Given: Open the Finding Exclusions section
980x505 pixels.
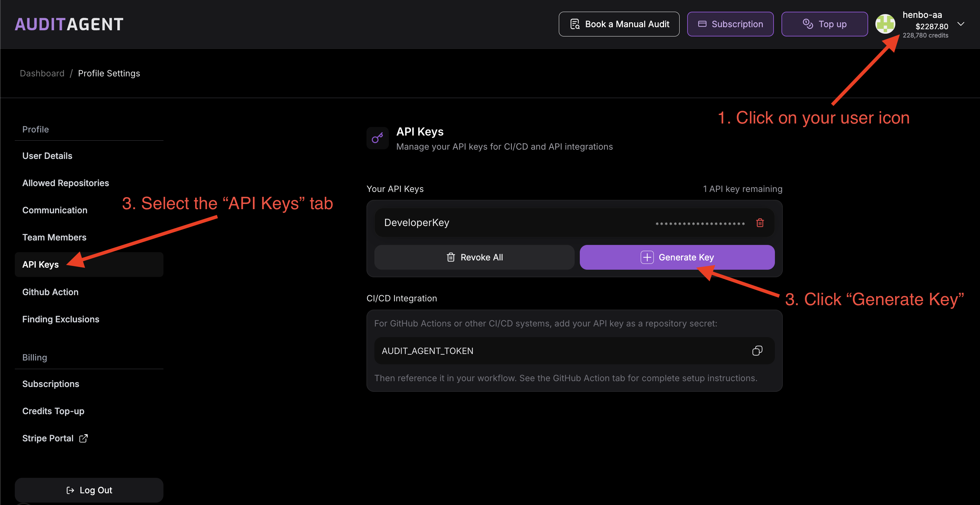Looking at the screenshot, I should [x=61, y=319].
